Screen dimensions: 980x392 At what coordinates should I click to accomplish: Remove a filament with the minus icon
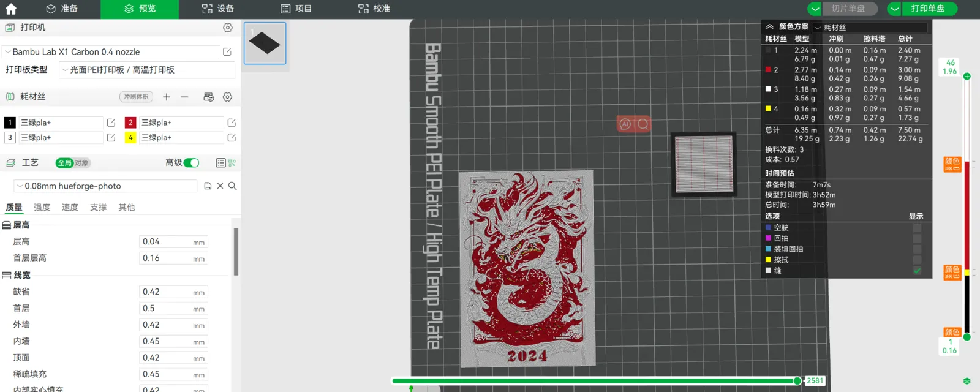(184, 97)
